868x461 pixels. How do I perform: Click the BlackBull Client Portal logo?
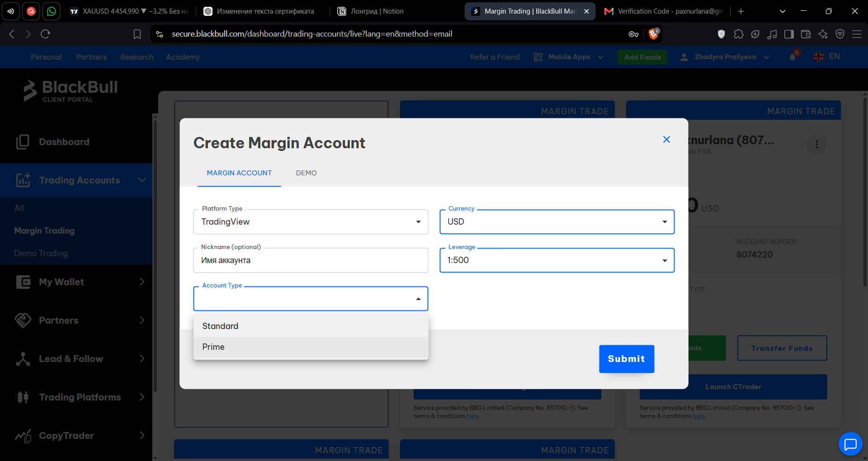[71, 91]
